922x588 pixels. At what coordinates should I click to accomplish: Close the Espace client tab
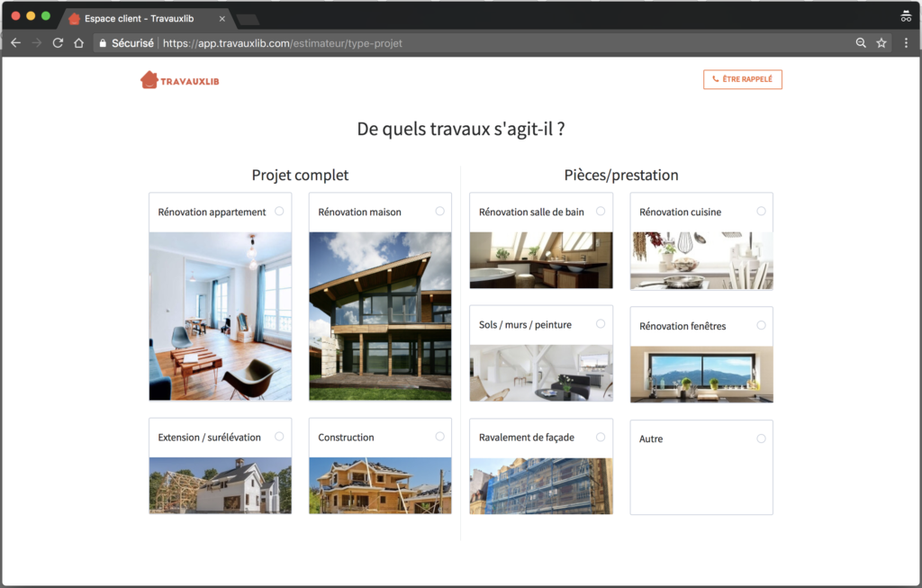[x=222, y=19]
